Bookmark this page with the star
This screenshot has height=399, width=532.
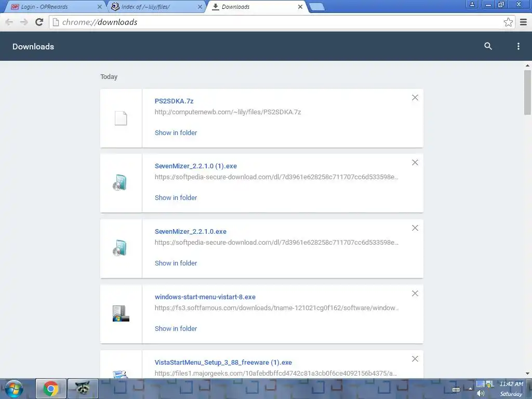click(508, 22)
